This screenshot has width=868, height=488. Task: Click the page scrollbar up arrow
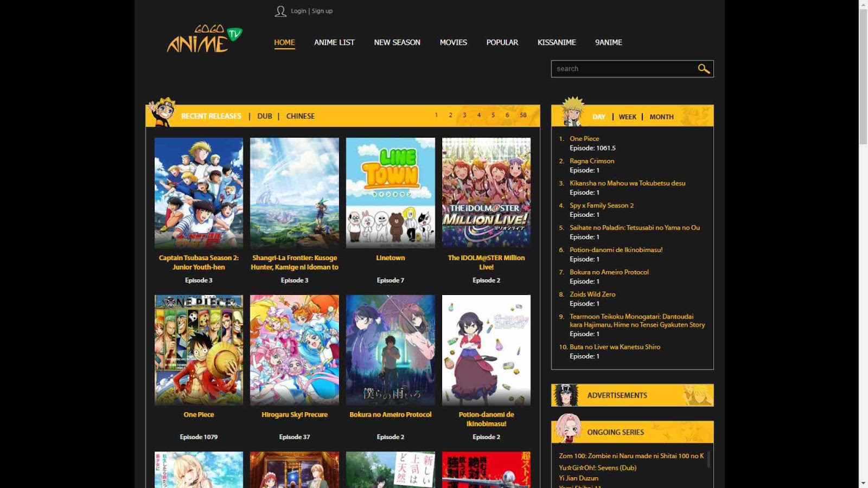click(863, 4)
